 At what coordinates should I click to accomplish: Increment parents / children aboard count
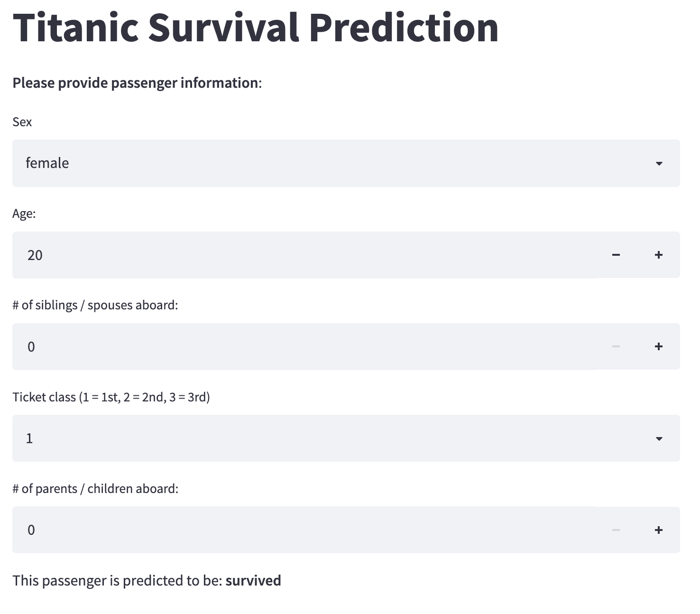pos(658,530)
